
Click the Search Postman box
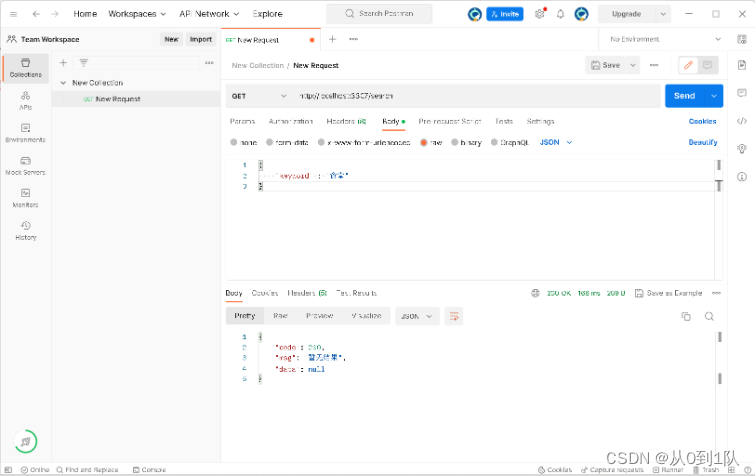(x=379, y=14)
